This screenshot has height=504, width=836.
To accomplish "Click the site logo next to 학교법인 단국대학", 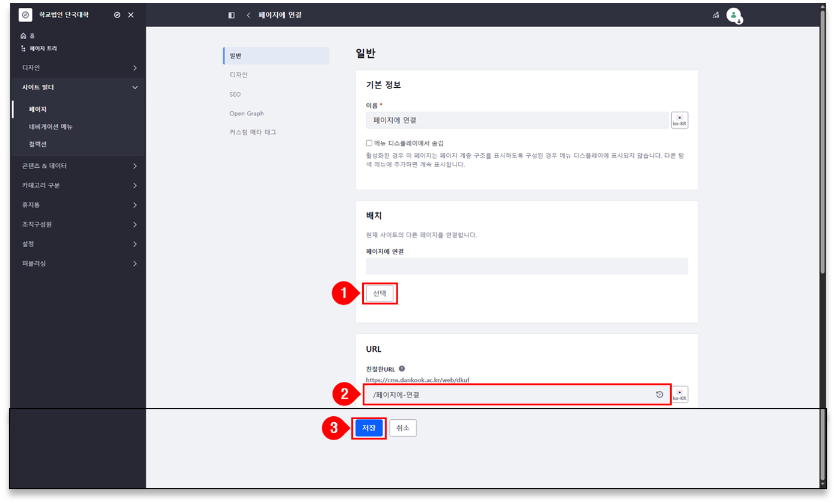I will click(25, 15).
